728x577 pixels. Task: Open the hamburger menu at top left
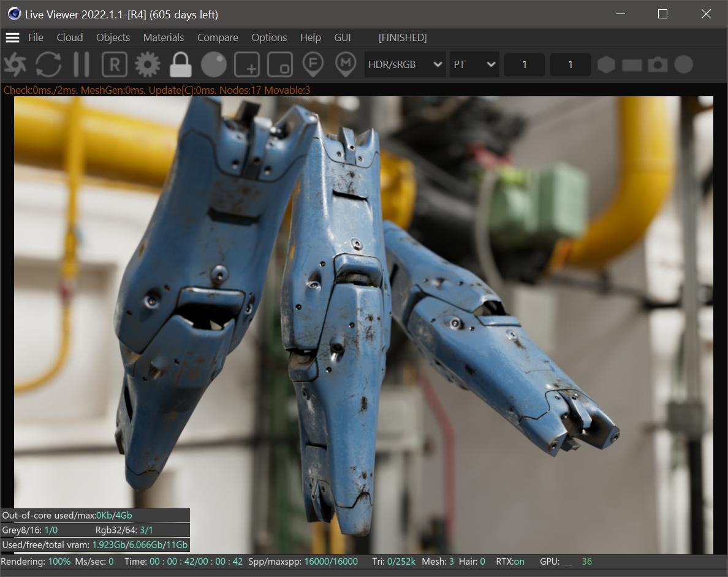coord(12,37)
